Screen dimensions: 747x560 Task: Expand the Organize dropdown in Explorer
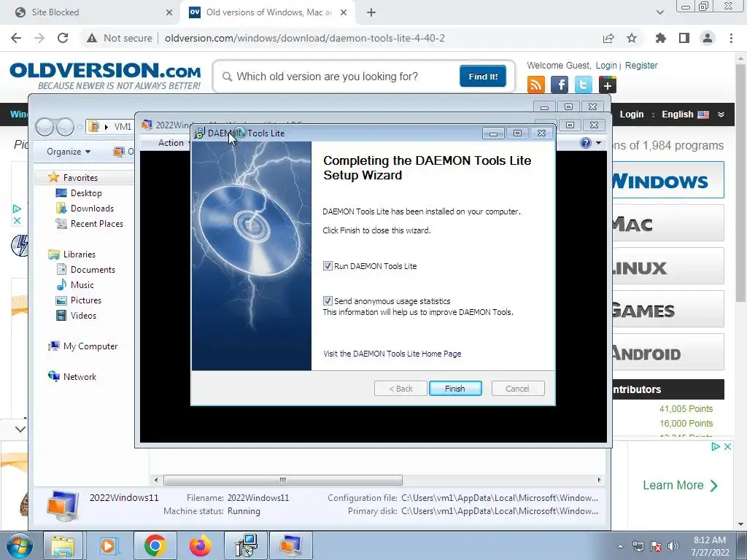(x=69, y=152)
